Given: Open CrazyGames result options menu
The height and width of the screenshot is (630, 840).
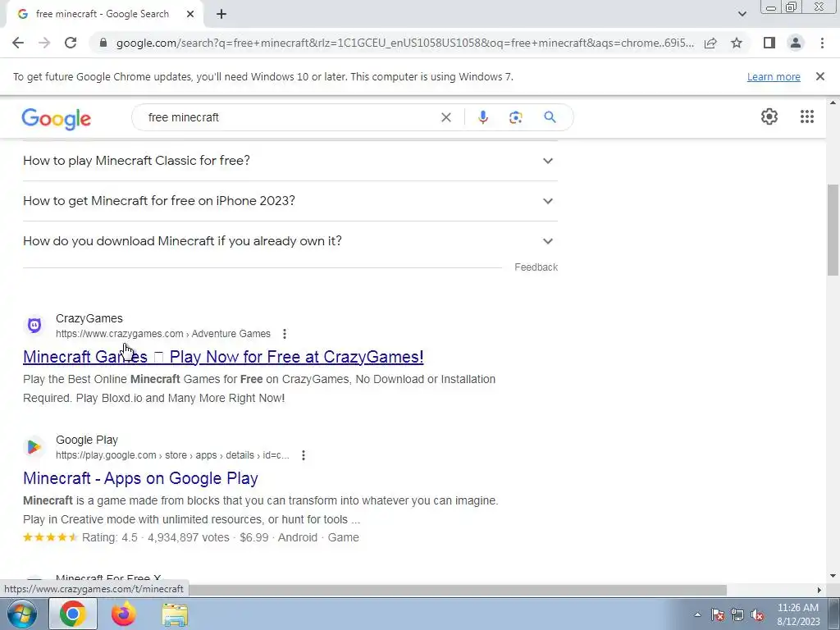Looking at the screenshot, I should pos(285,334).
